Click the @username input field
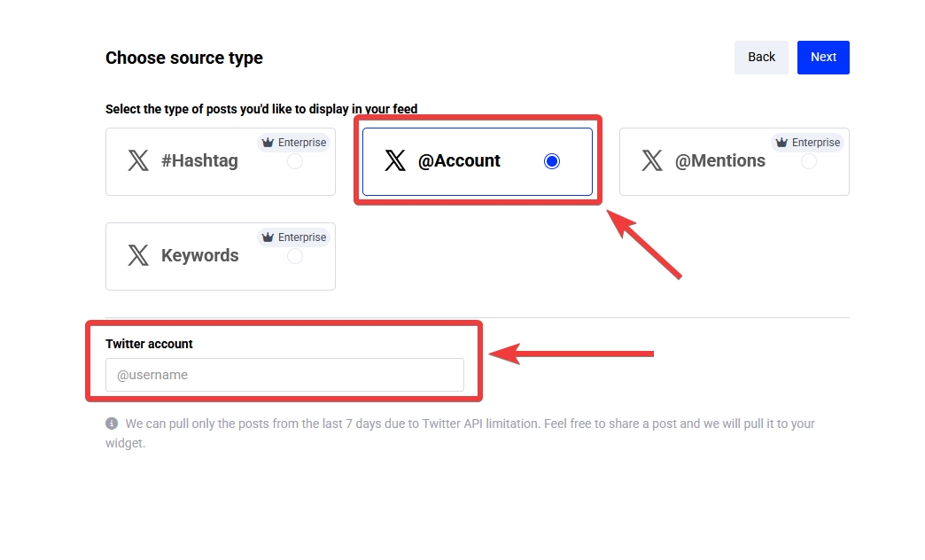This screenshot has width=925, height=560. click(285, 374)
